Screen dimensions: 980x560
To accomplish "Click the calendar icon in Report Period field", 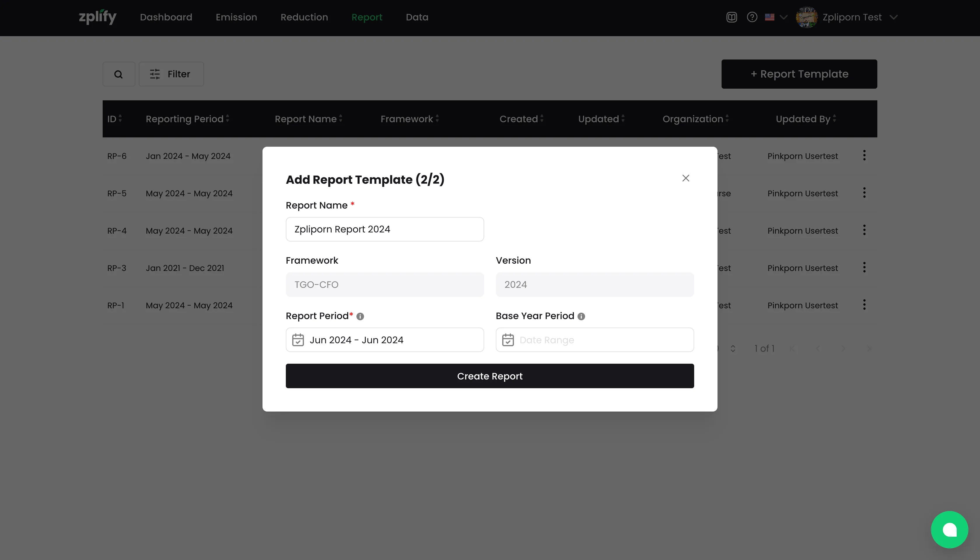I will (x=298, y=340).
